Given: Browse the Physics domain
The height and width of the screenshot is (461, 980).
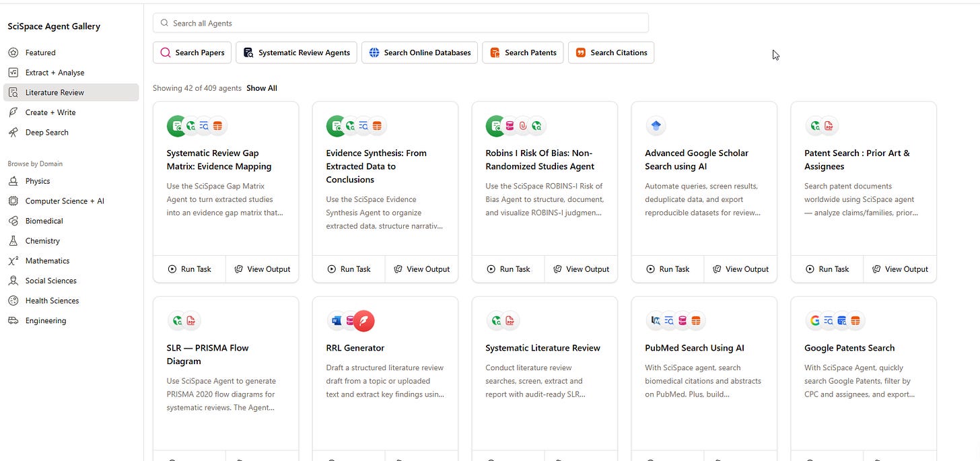Looking at the screenshot, I should (x=71, y=181).
